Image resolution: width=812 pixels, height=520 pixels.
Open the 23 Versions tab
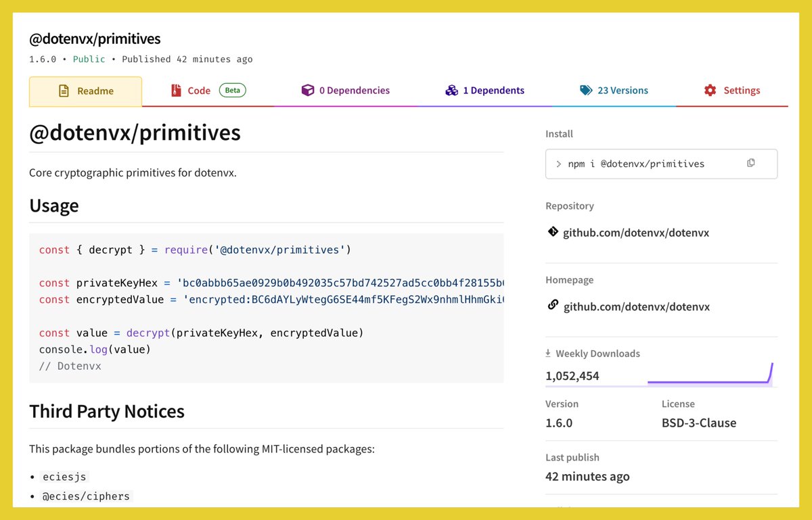pos(614,91)
